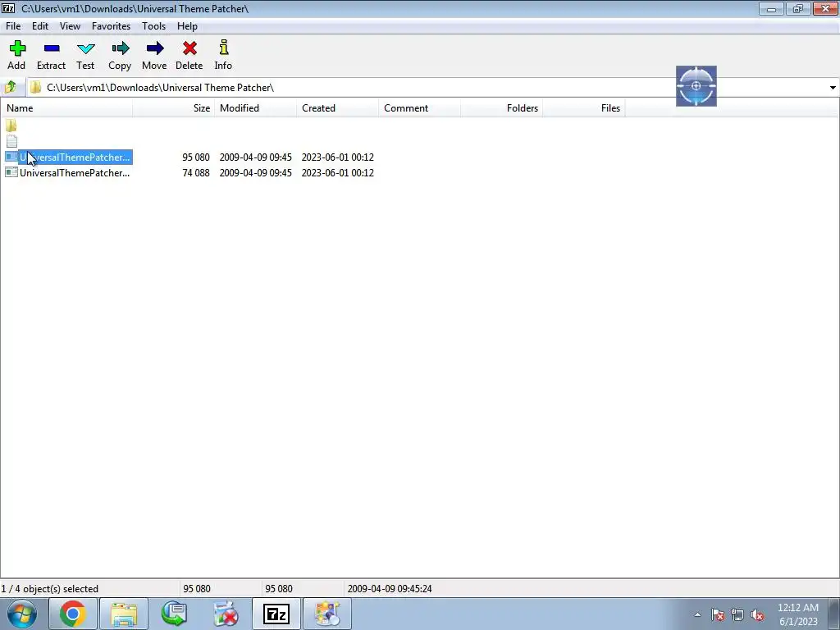Click the Move arrow icon

point(154,48)
